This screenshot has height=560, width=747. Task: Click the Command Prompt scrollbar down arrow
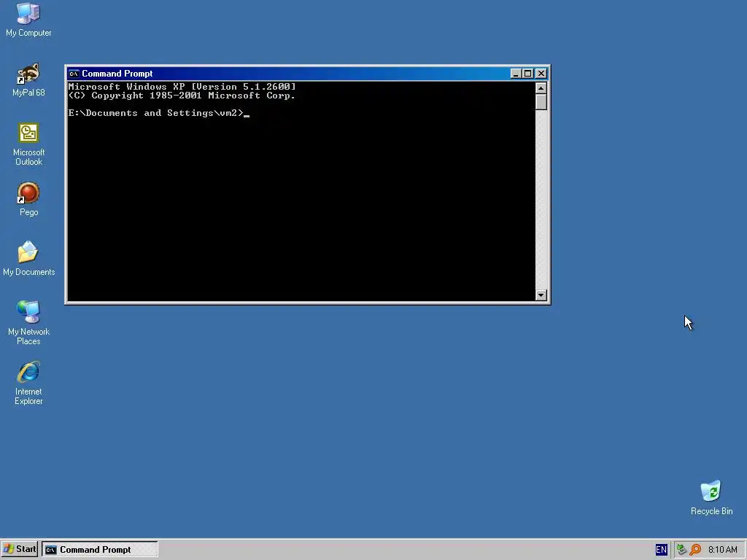[x=541, y=295]
